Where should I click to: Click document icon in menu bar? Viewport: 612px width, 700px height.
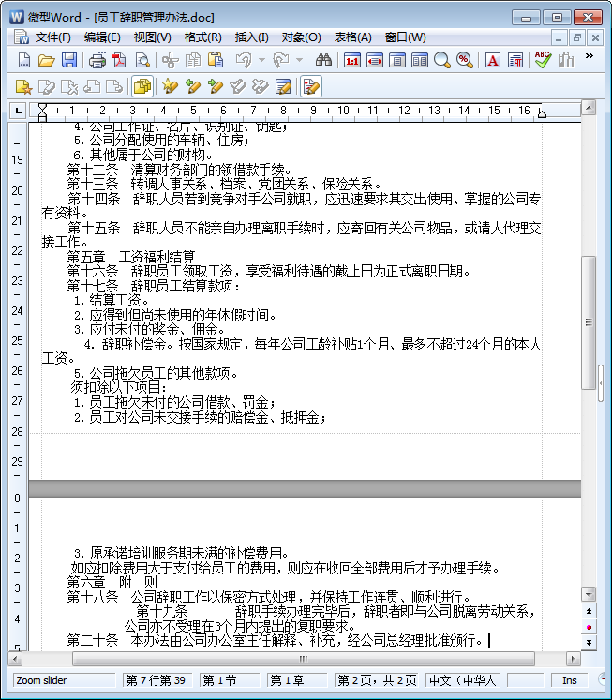click(x=21, y=37)
